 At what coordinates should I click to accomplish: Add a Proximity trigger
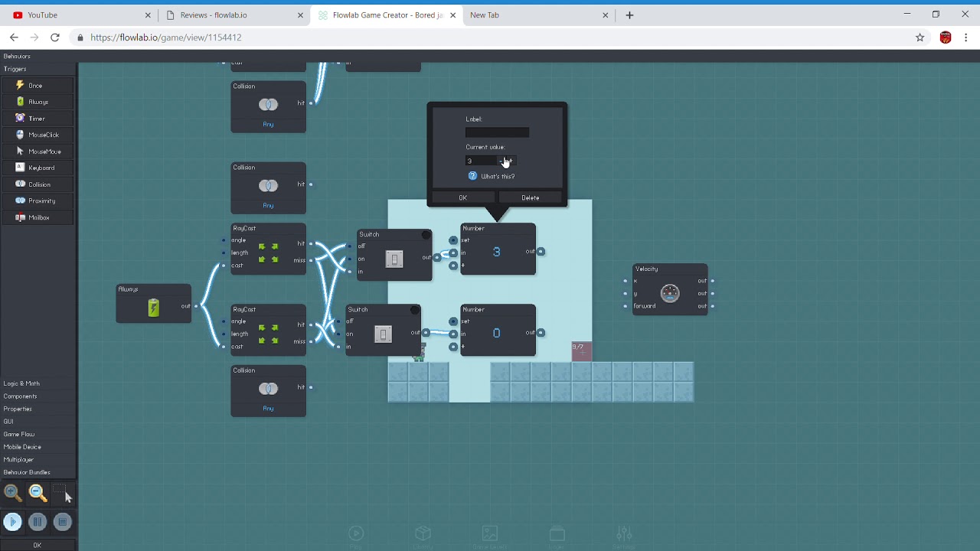[x=38, y=201]
